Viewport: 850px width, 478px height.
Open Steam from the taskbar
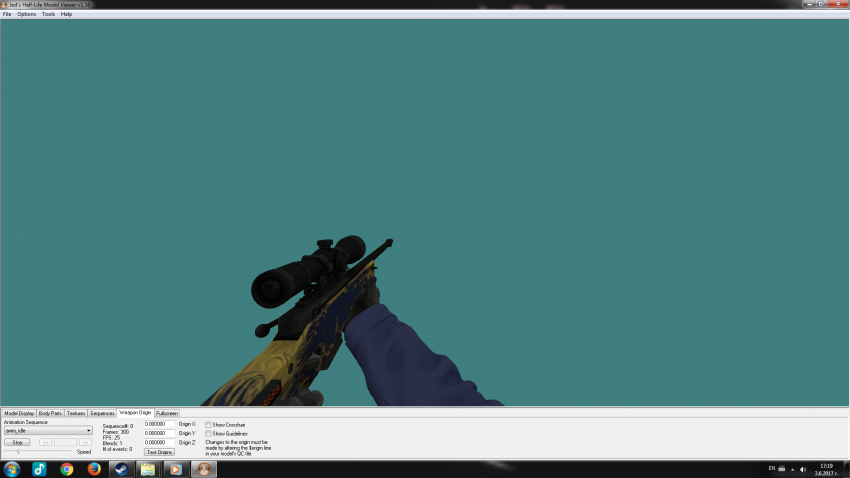tap(121, 469)
